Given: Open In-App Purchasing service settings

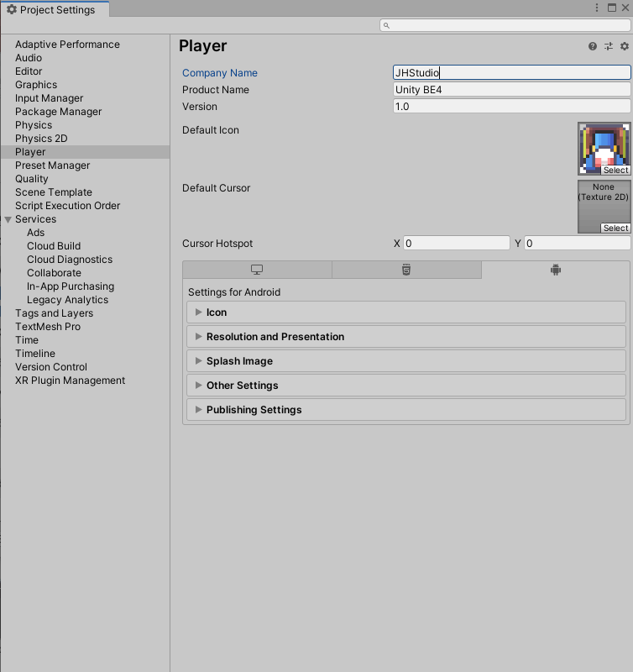Looking at the screenshot, I should click(x=71, y=286).
